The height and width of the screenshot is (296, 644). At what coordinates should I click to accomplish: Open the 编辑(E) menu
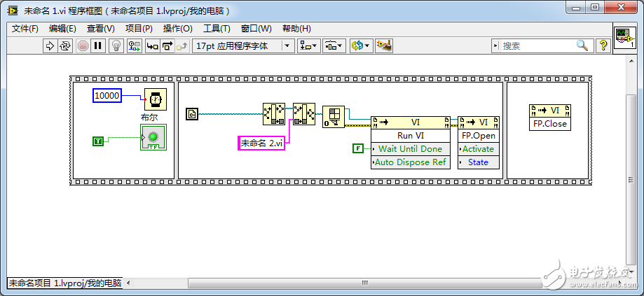(62, 29)
